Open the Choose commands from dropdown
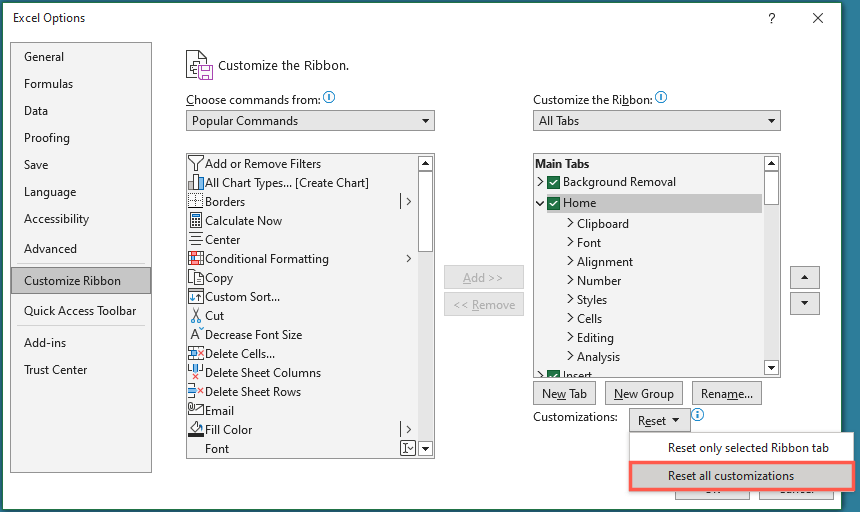The image size is (860, 512). pos(310,121)
